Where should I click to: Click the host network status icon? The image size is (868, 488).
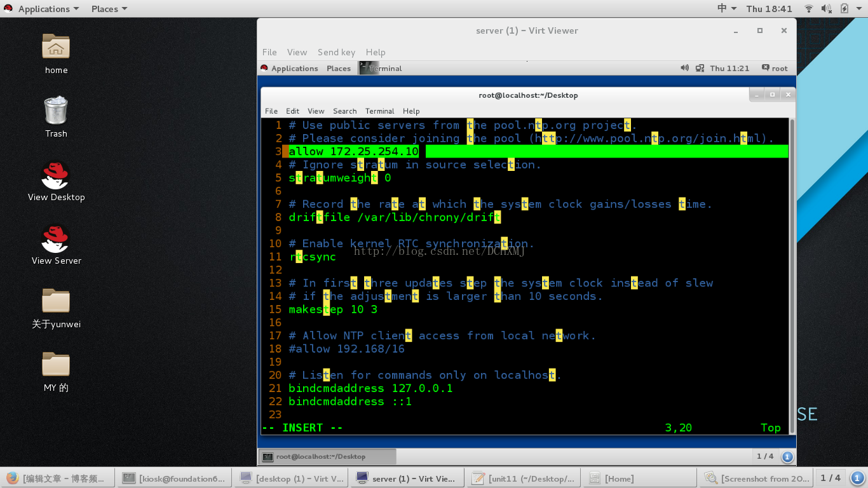[x=809, y=9]
